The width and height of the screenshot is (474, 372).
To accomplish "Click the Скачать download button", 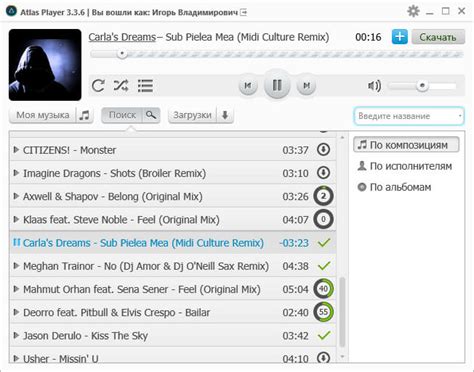I will pyautogui.click(x=438, y=37).
